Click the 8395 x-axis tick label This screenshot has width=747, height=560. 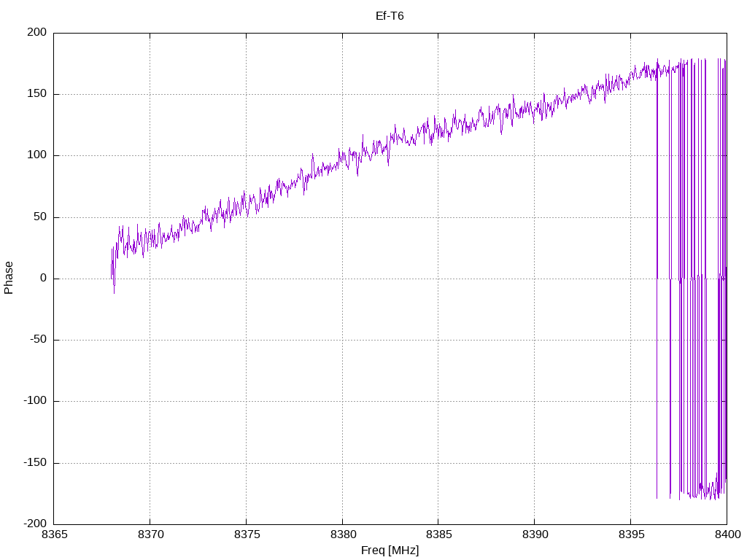[x=630, y=535]
